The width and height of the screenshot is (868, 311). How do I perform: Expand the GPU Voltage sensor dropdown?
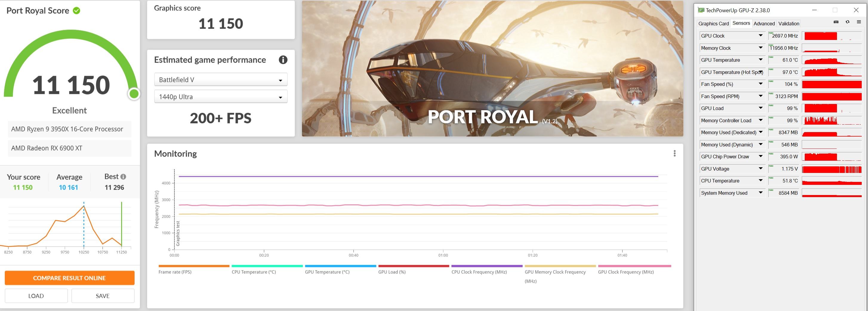pos(761,169)
